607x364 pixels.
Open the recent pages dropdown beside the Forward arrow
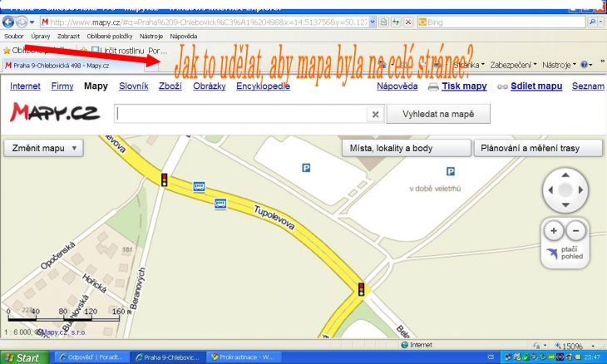click(x=32, y=22)
